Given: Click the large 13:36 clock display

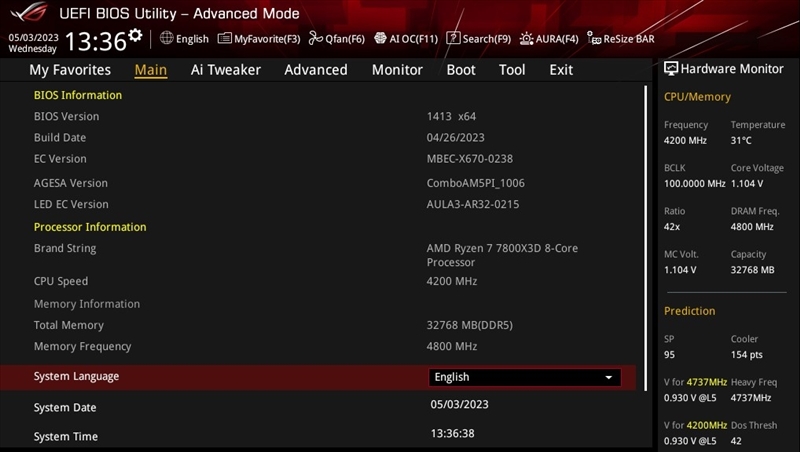Looking at the screenshot, I should (96, 41).
